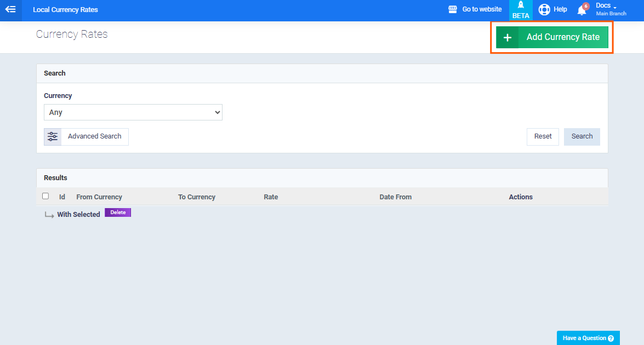644x345 pixels.
Task: Click the Reset button
Action: 543,136
